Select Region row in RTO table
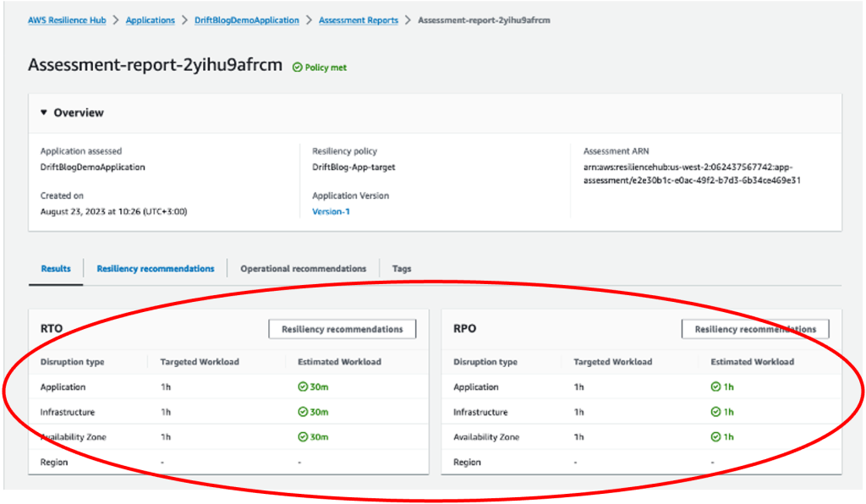The height and width of the screenshot is (504, 866). (228, 462)
